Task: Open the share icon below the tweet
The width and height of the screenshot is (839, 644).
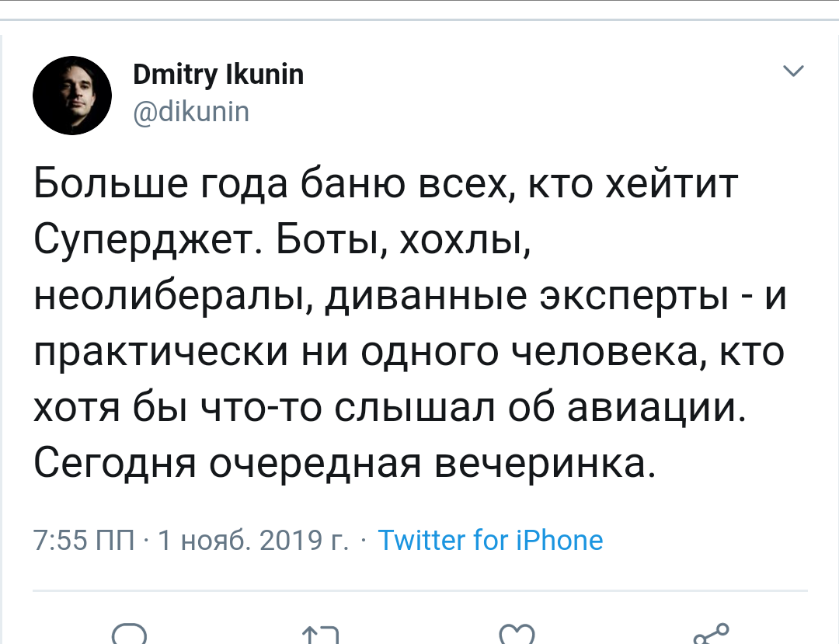Action: tap(711, 634)
